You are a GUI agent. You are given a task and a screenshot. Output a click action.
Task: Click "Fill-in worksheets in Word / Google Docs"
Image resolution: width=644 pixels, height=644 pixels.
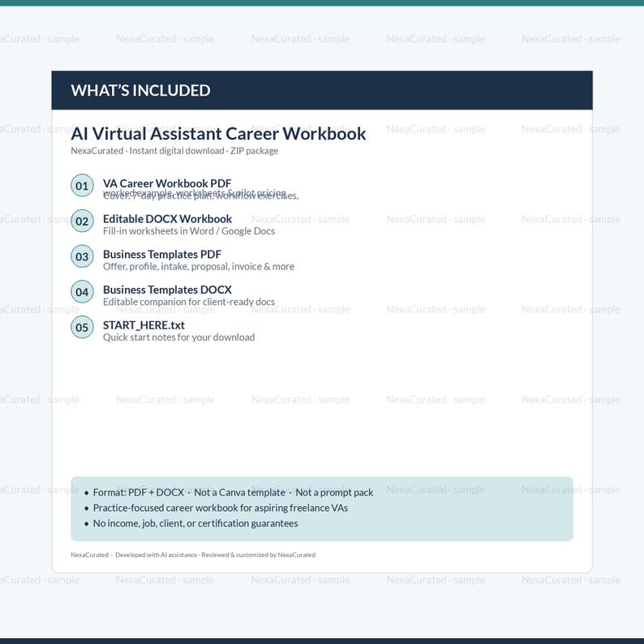189,231
